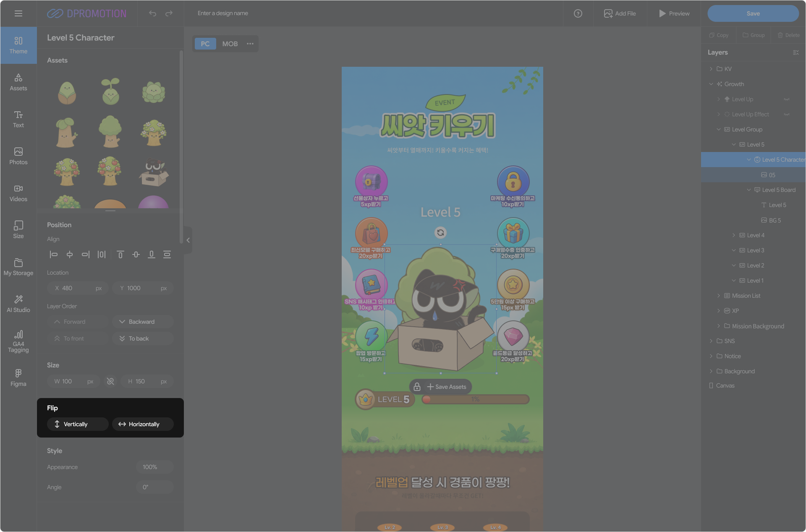Align the layer to the right edge

[86, 254]
